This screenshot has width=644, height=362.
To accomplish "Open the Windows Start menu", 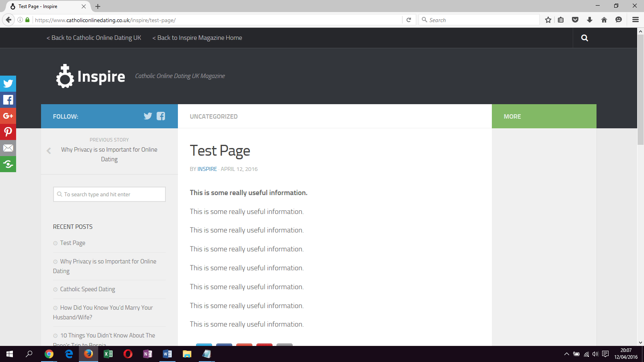I will [x=10, y=354].
